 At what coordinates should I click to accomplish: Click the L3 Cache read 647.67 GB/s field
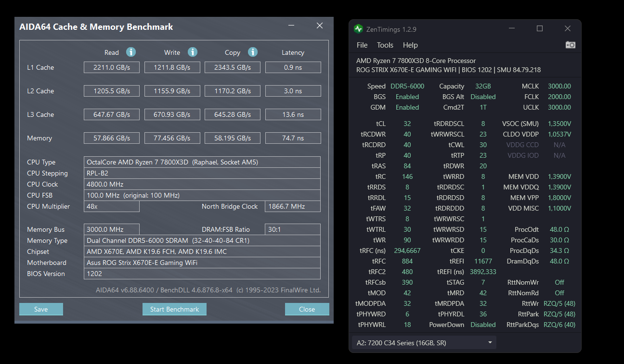pos(112,114)
